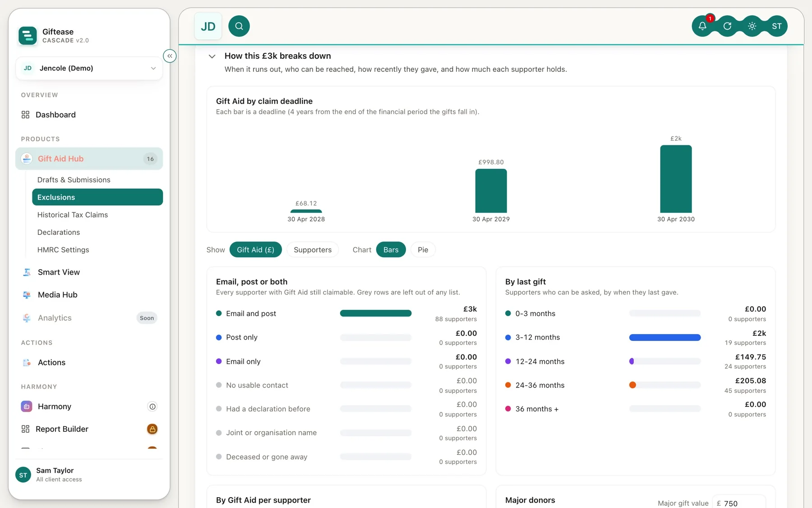This screenshot has height=508, width=812.
Task: Open Drafts & Submissions
Action: coord(74,180)
